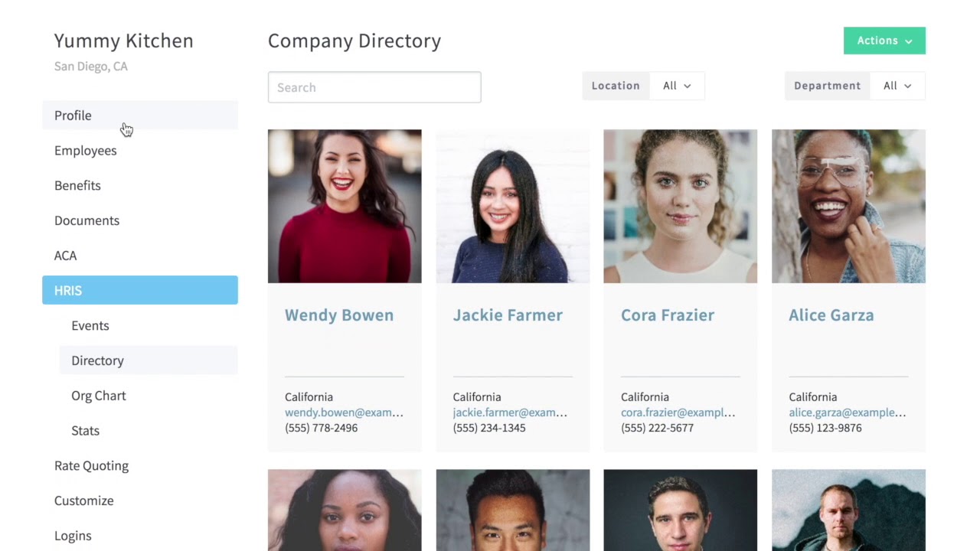
Task: Click Cora Frazier's email address
Action: tap(678, 412)
